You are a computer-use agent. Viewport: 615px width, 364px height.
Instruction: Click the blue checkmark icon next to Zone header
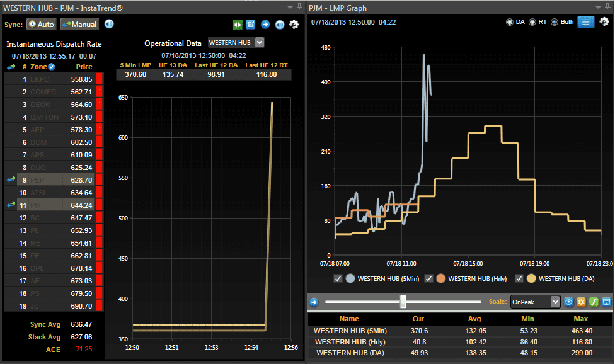point(52,67)
